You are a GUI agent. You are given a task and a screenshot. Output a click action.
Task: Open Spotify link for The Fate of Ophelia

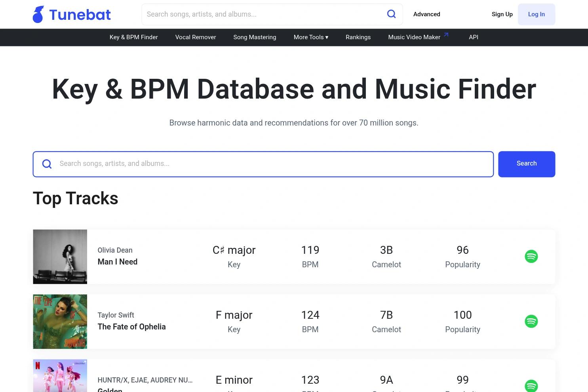[x=531, y=322]
